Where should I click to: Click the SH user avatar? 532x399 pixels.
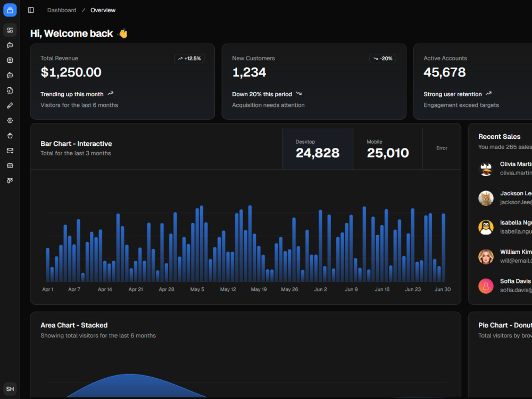click(10, 389)
